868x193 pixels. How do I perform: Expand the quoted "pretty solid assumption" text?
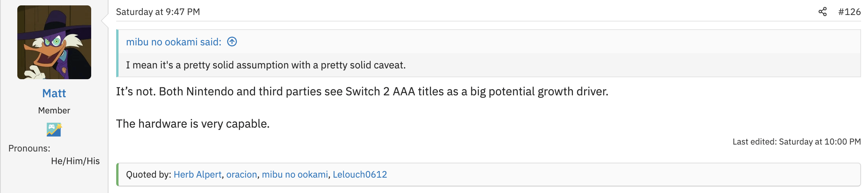(x=266, y=65)
